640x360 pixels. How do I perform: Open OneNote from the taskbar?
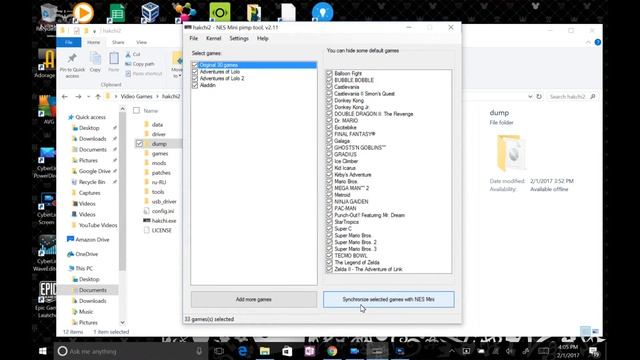coord(309,351)
